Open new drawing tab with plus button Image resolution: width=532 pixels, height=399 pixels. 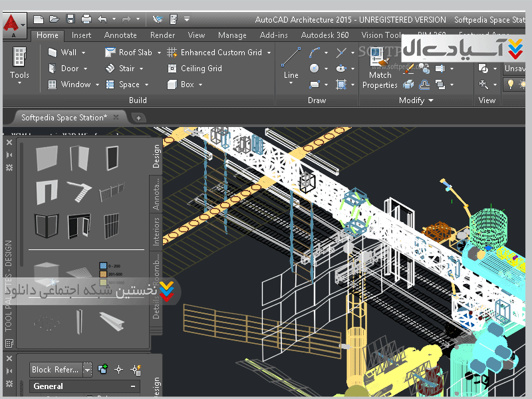coord(138,118)
